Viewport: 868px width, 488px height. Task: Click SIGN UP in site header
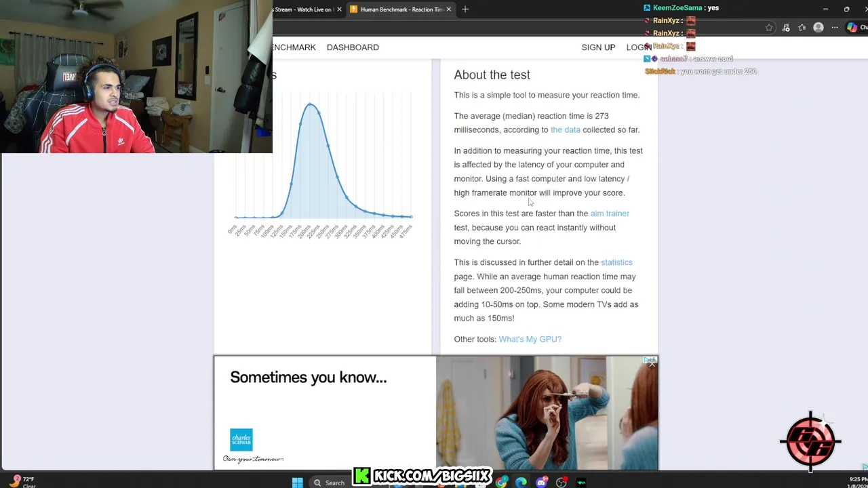click(598, 47)
